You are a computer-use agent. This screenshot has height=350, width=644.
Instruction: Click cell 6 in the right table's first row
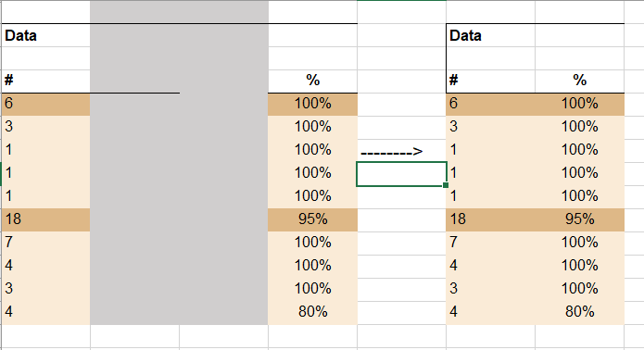coord(490,105)
